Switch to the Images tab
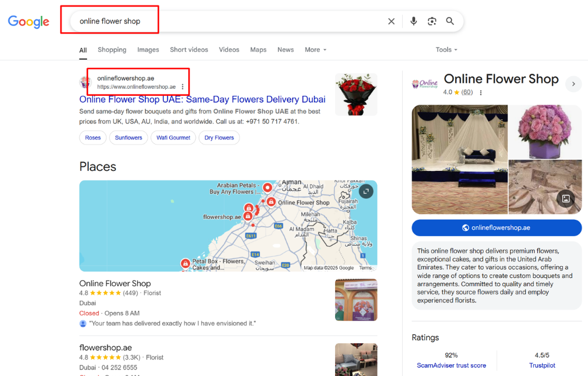Image resolution: width=588 pixels, height=376 pixels. point(148,49)
